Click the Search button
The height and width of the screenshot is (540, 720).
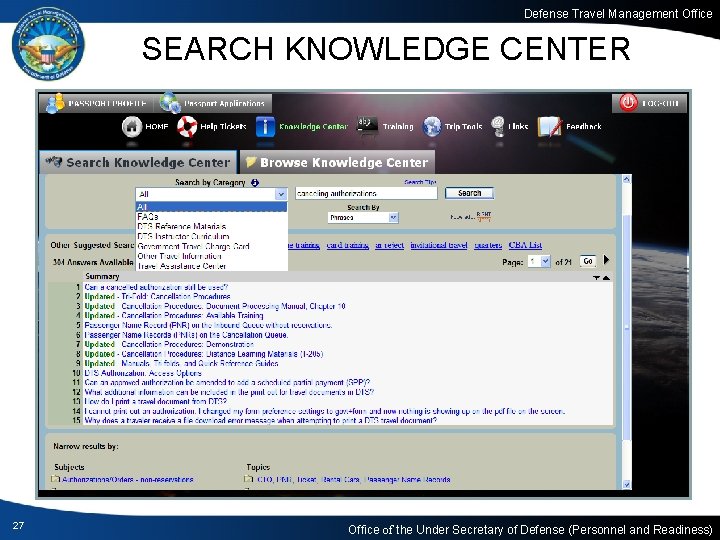(469, 193)
